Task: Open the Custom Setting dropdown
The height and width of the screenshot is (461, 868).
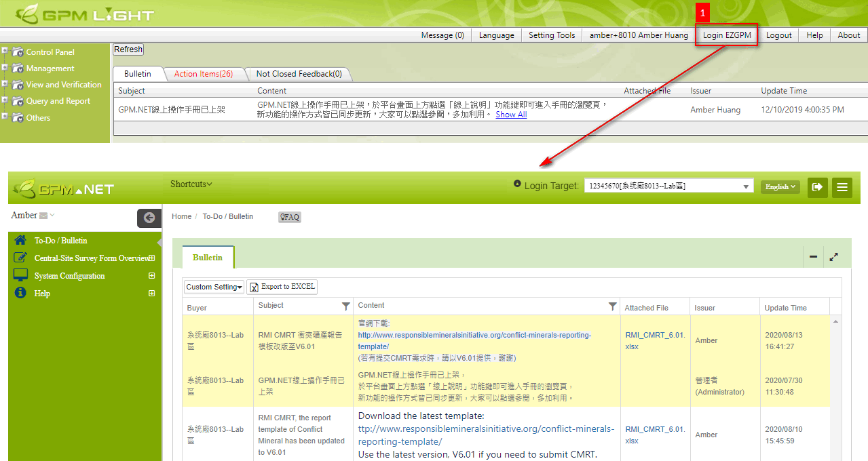Action: [214, 287]
